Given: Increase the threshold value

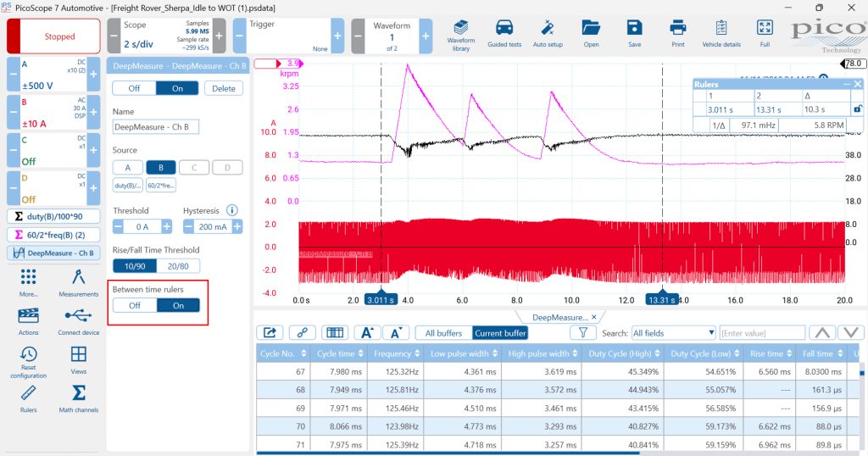Looking at the screenshot, I should [x=167, y=226].
